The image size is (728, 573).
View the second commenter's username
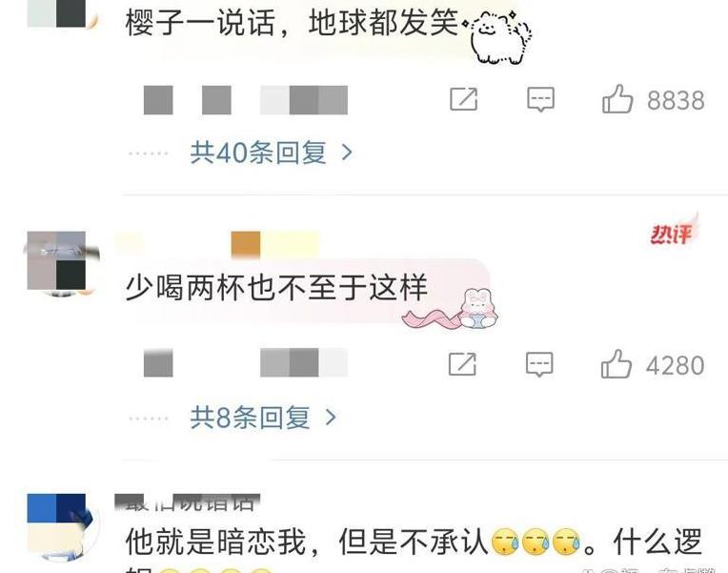(217, 244)
